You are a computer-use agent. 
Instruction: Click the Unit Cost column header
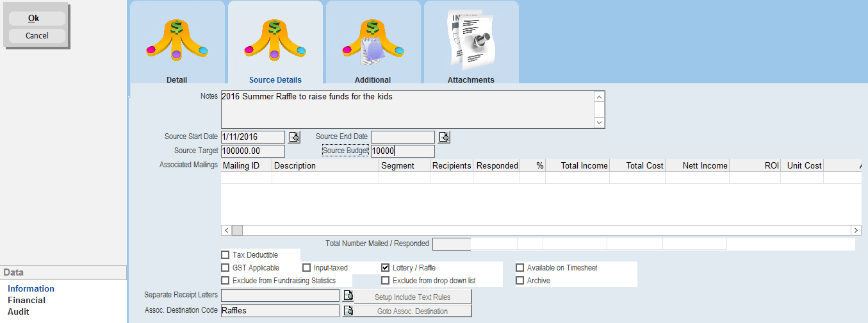click(801, 165)
